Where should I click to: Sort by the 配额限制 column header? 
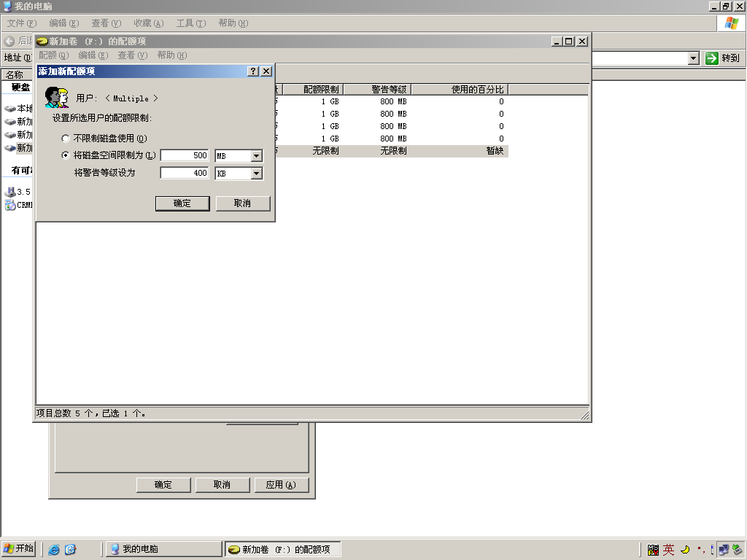[x=313, y=90]
